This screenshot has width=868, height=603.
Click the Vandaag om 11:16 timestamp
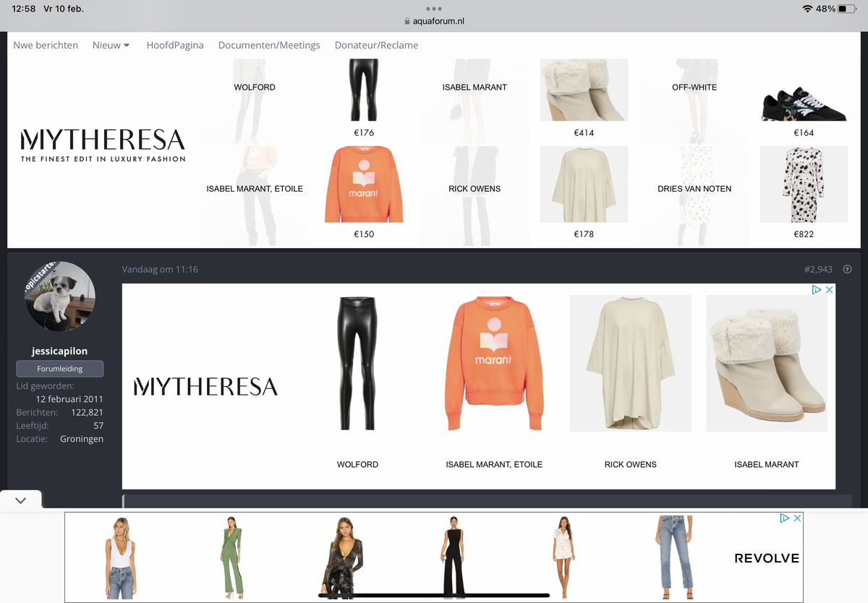(160, 269)
